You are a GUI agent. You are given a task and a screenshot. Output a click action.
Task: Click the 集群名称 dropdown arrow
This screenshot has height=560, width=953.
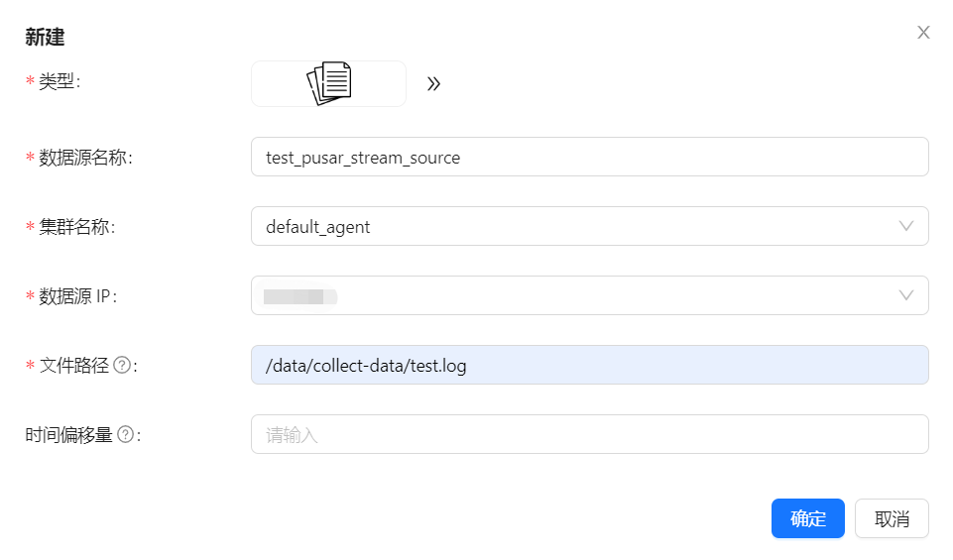pyautogui.click(x=905, y=226)
